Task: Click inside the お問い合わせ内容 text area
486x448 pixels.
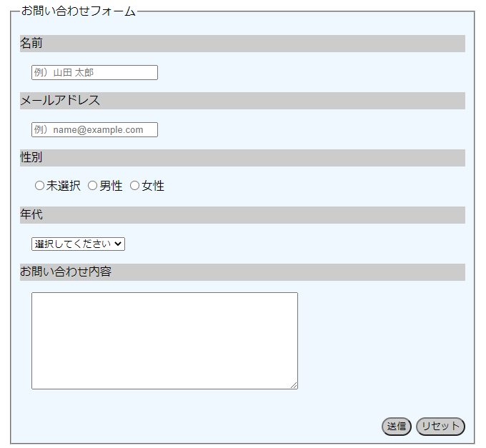Action: coord(164,340)
